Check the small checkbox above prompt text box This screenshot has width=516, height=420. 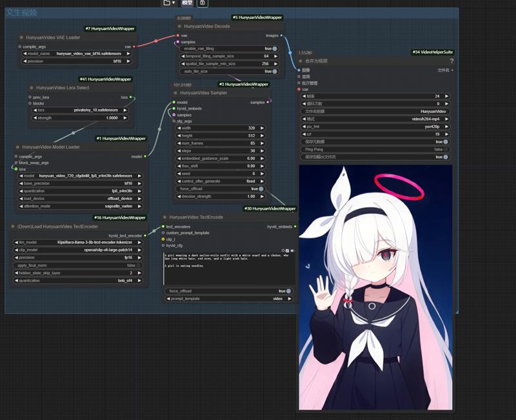click(x=287, y=250)
